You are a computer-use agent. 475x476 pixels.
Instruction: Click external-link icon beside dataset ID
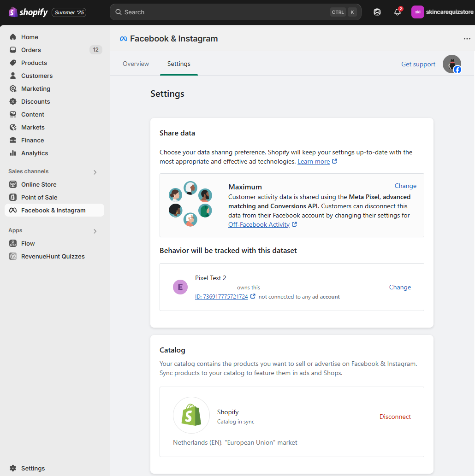(253, 296)
